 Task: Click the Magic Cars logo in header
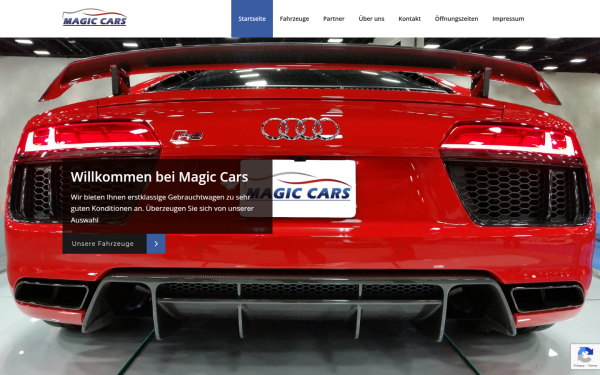tap(94, 18)
